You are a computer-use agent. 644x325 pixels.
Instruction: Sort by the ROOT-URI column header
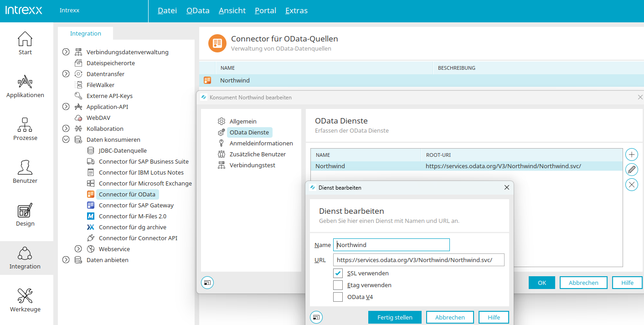(x=521, y=155)
